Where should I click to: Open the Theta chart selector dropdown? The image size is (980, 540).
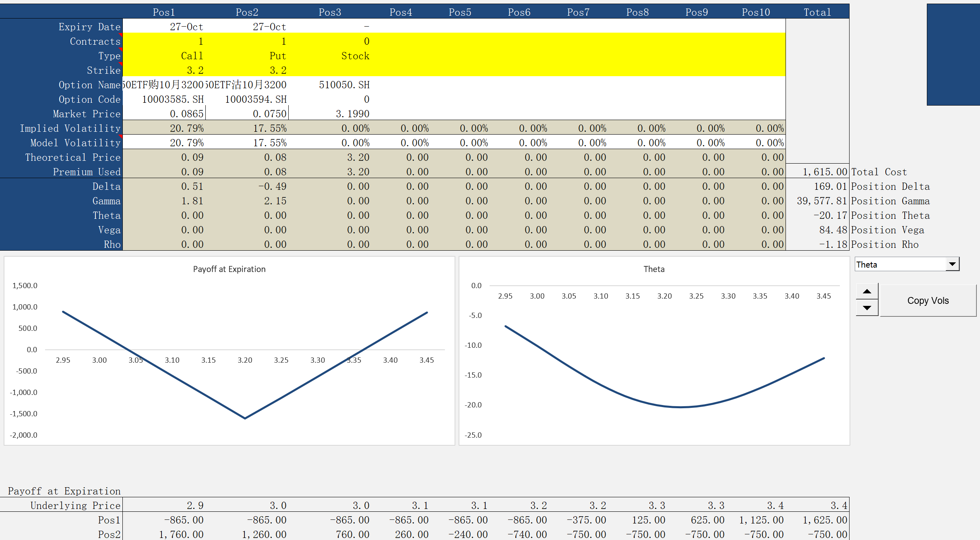point(952,264)
